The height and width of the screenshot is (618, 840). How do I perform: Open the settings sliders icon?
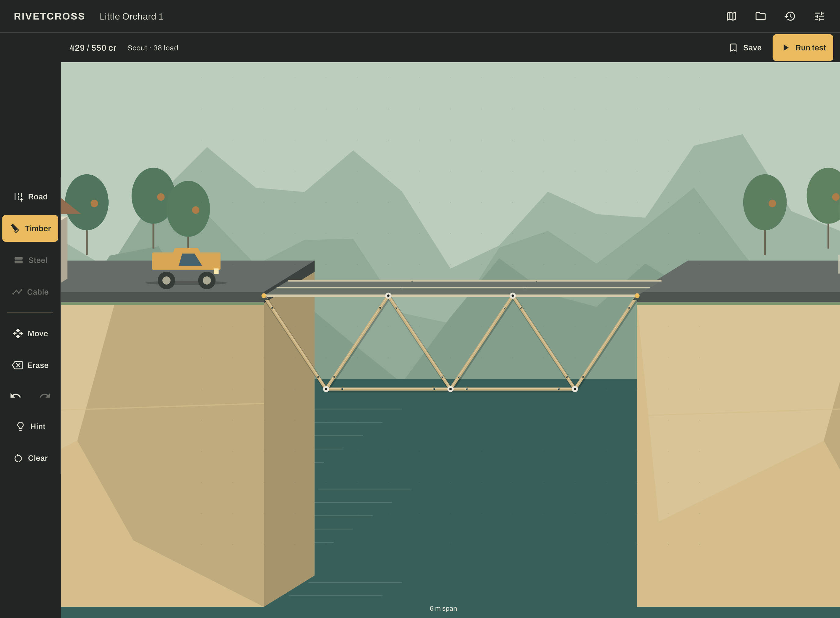coord(819,16)
